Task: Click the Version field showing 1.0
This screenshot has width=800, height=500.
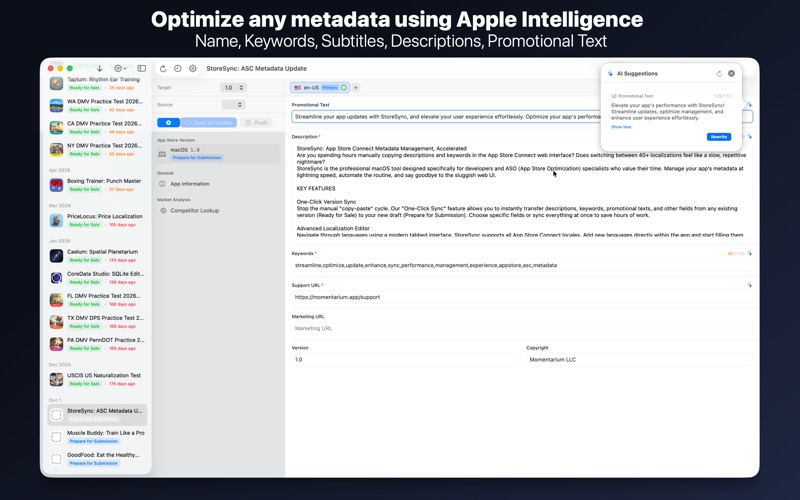Action: point(405,360)
